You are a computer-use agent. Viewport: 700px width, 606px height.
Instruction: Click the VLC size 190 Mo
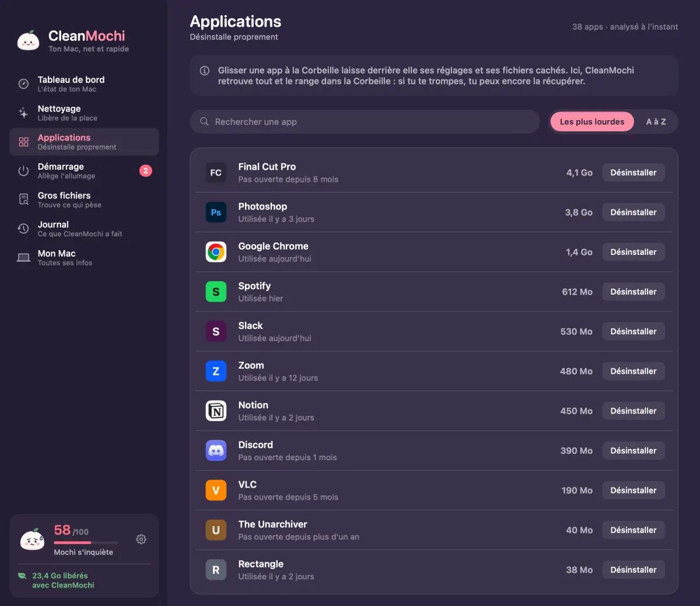point(577,490)
